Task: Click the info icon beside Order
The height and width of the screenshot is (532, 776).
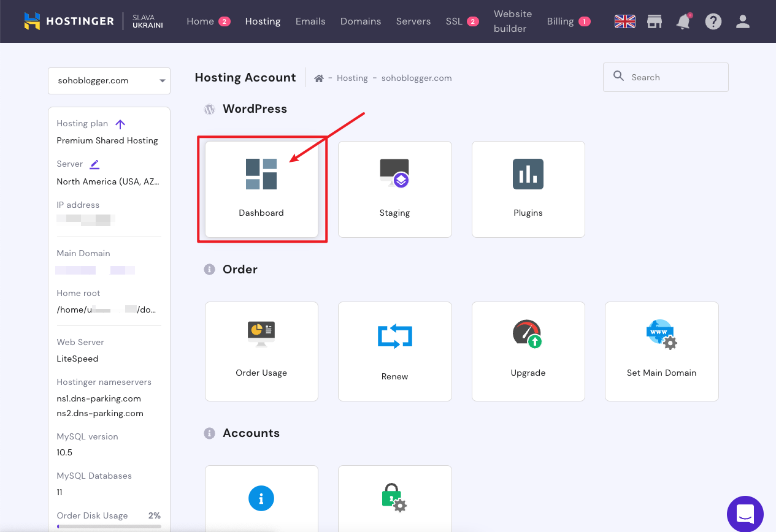Action: pyautogui.click(x=210, y=270)
